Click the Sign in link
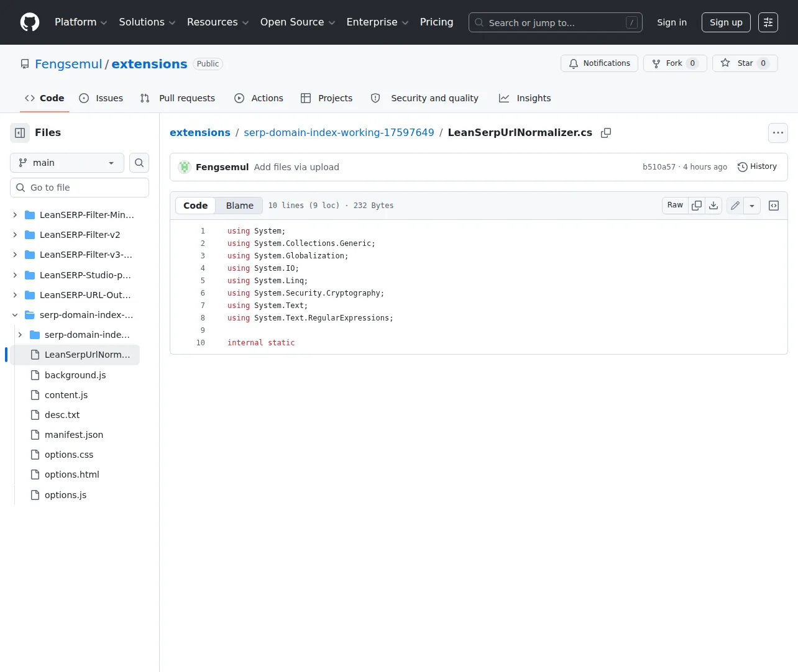The width and height of the screenshot is (798, 672). click(672, 22)
